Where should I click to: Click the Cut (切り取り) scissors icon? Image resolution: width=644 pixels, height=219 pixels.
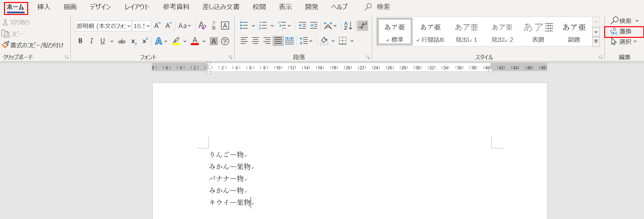click(x=5, y=22)
